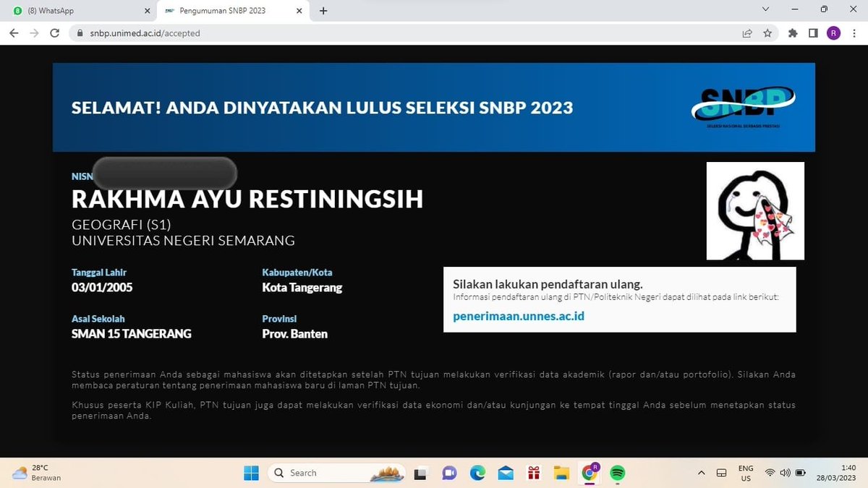Open Wi-Fi network settings in the tray
Image resolution: width=868 pixels, height=488 pixels.
[770, 473]
